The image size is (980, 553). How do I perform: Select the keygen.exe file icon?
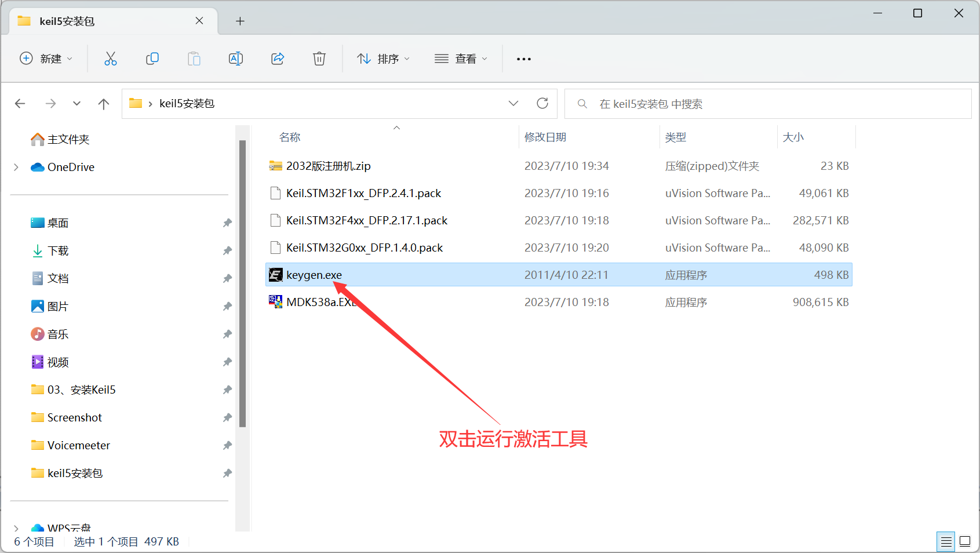coord(276,275)
